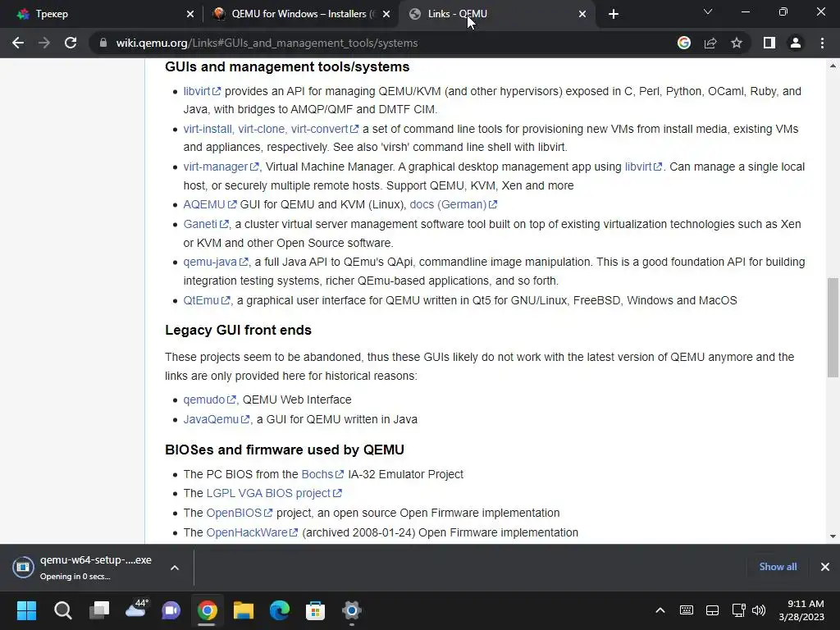Viewport: 840px width, 630px height.
Task: Show hidden system tray icons
Action: coord(660,610)
